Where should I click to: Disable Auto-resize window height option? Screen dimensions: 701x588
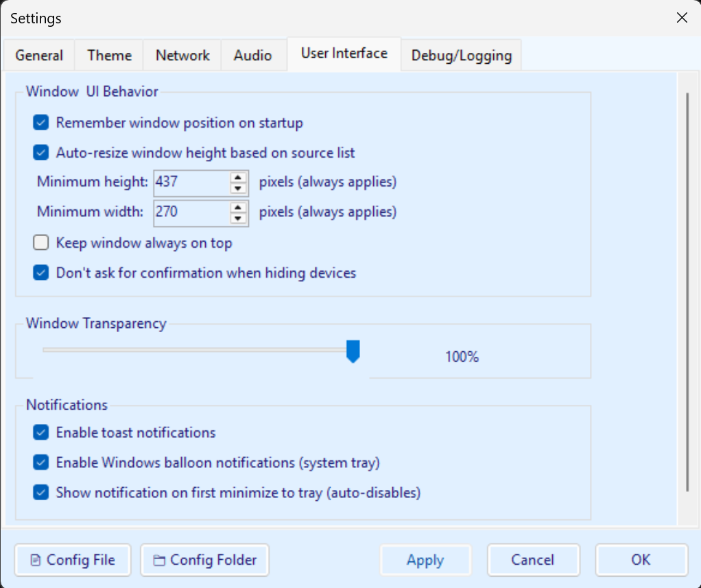tap(40, 152)
